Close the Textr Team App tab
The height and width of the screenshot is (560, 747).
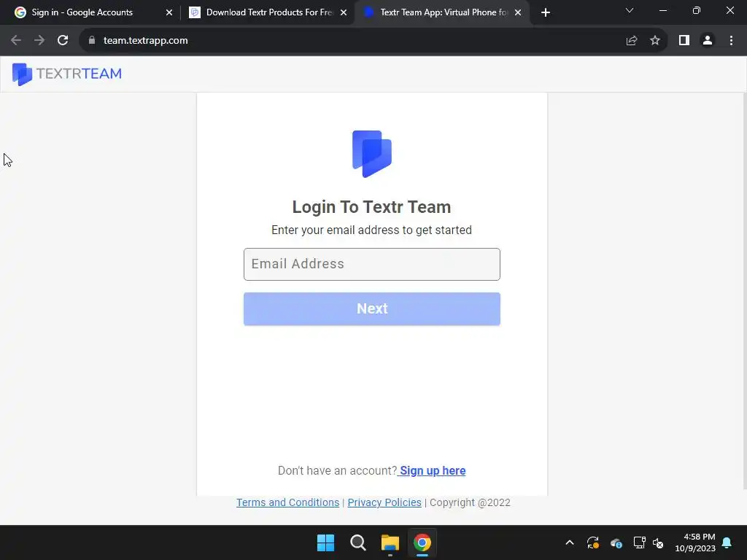[518, 12]
